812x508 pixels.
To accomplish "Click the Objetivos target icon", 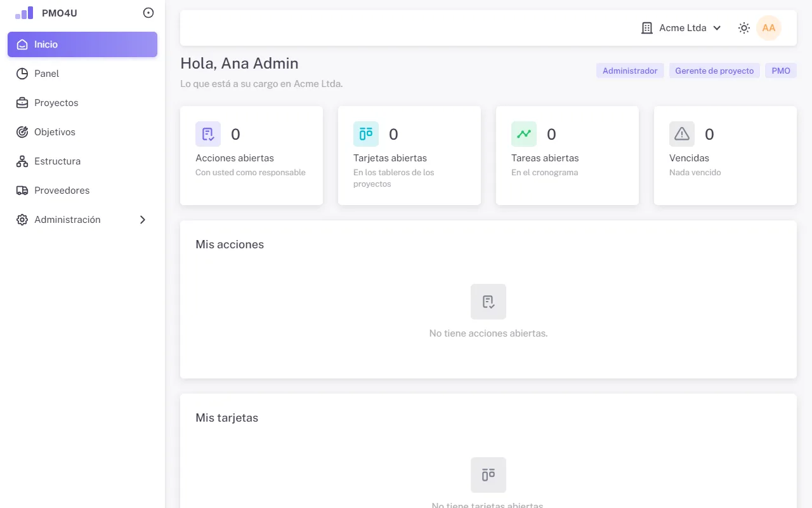I will (22, 132).
